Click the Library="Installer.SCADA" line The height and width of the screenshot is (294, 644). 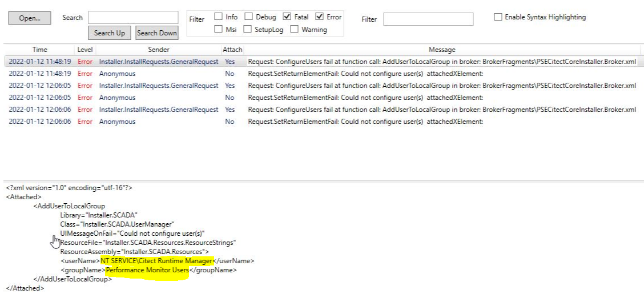tap(99, 215)
